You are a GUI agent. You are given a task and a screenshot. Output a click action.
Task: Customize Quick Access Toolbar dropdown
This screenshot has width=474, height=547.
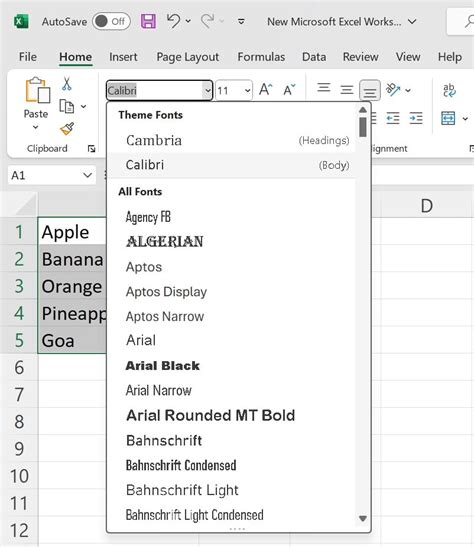tap(241, 22)
